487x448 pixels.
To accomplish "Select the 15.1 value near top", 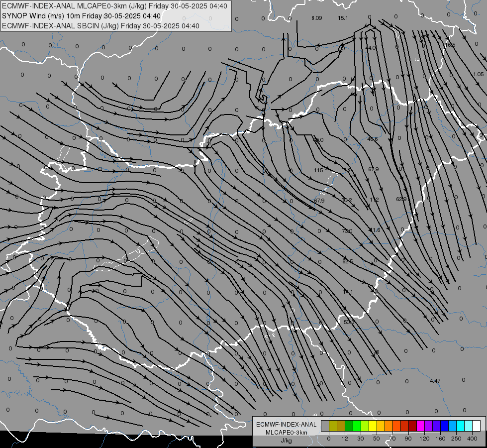I will click(343, 18).
